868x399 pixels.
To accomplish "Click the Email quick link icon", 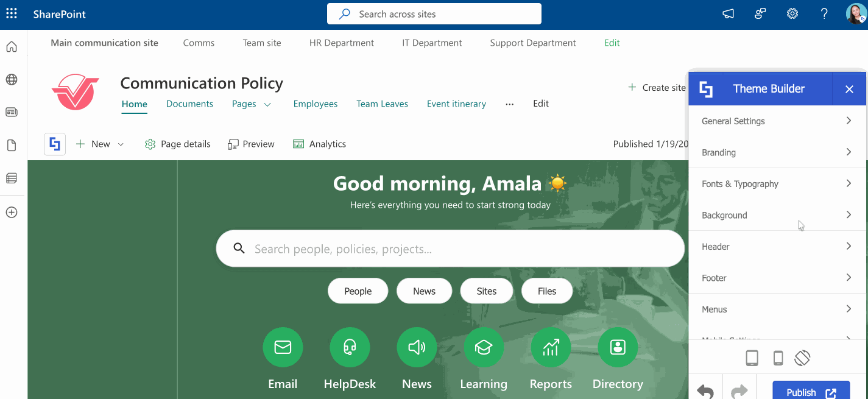I will click(283, 347).
